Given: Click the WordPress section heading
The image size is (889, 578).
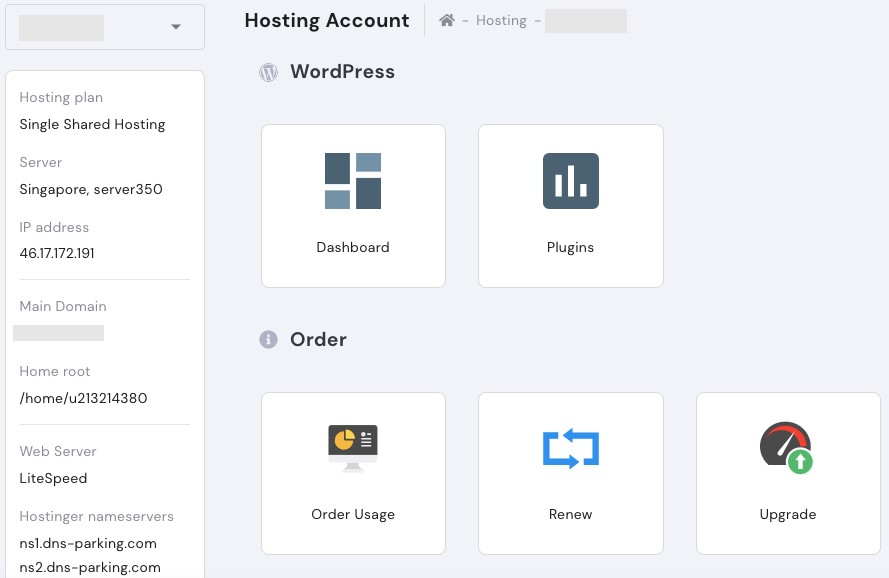Looking at the screenshot, I should tap(342, 71).
